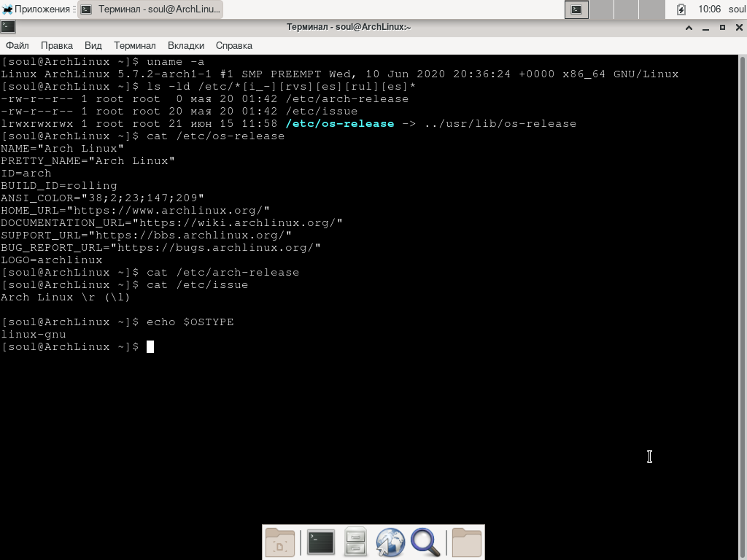The height and width of the screenshot is (560, 747).
Task: Open the desktop folder launcher in the dock
Action: 279,542
